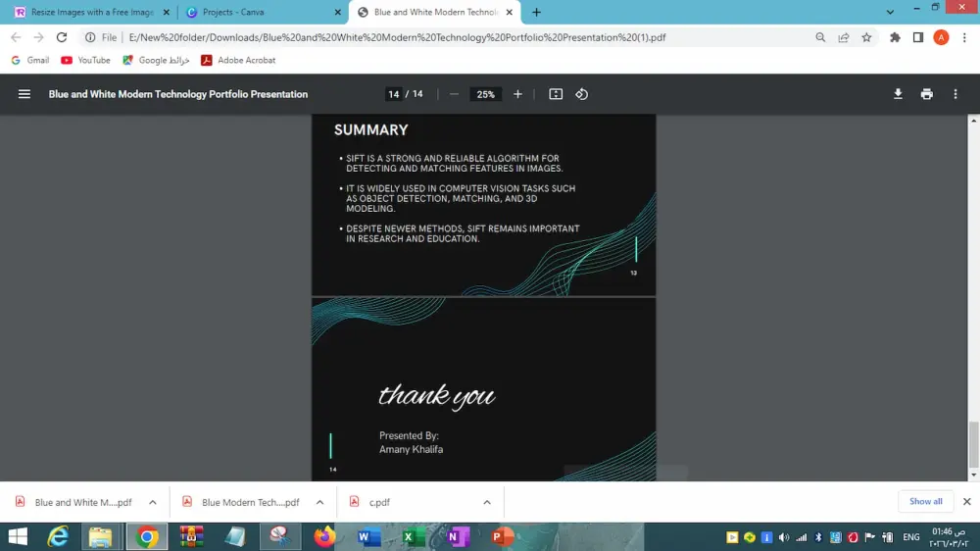The width and height of the screenshot is (980, 551).
Task: Share this page icon
Action: tap(844, 37)
